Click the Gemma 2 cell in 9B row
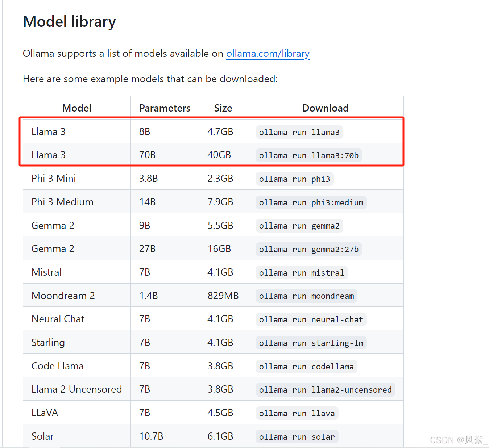Viewport: 489px width, 448px height. [53, 225]
